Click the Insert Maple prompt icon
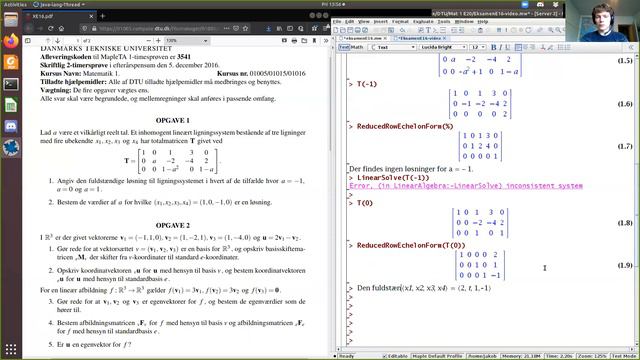The width and height of the screenshot is (640, 360). [x=436, y=30]
